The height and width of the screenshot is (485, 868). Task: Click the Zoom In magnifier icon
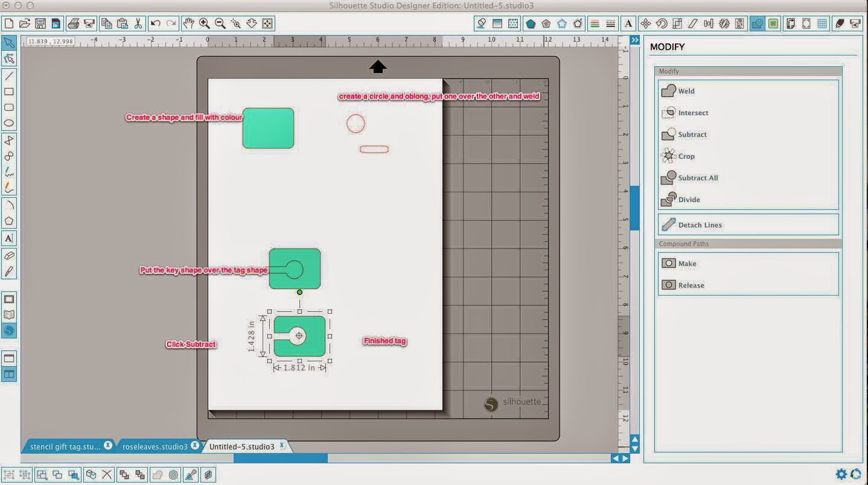(205, 24)
